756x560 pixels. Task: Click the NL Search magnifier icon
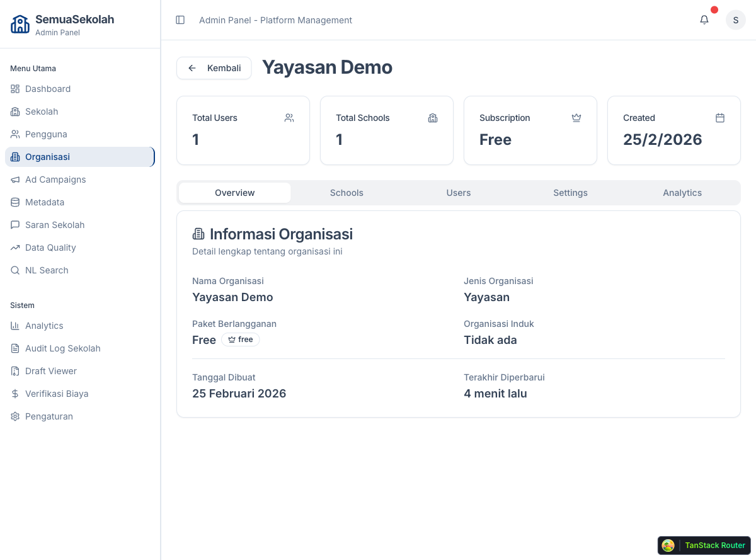[14, 270]
